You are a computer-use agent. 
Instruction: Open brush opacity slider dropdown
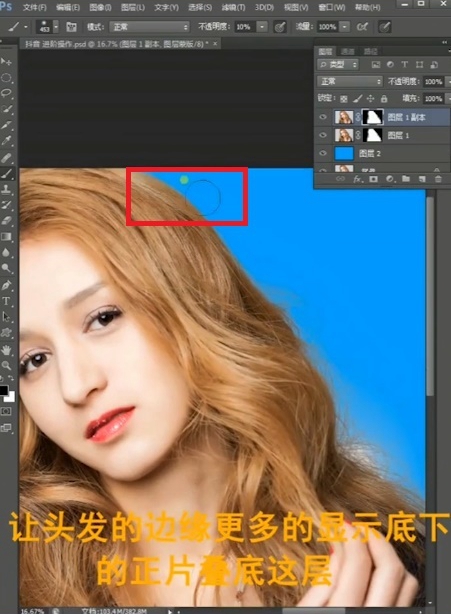tap(262, 27)
